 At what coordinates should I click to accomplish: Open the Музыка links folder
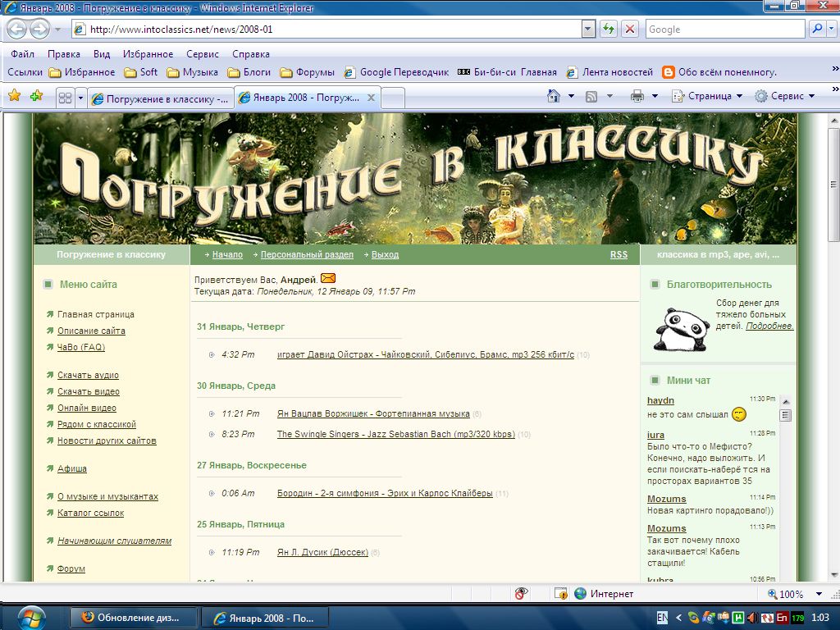click(192, 72)
